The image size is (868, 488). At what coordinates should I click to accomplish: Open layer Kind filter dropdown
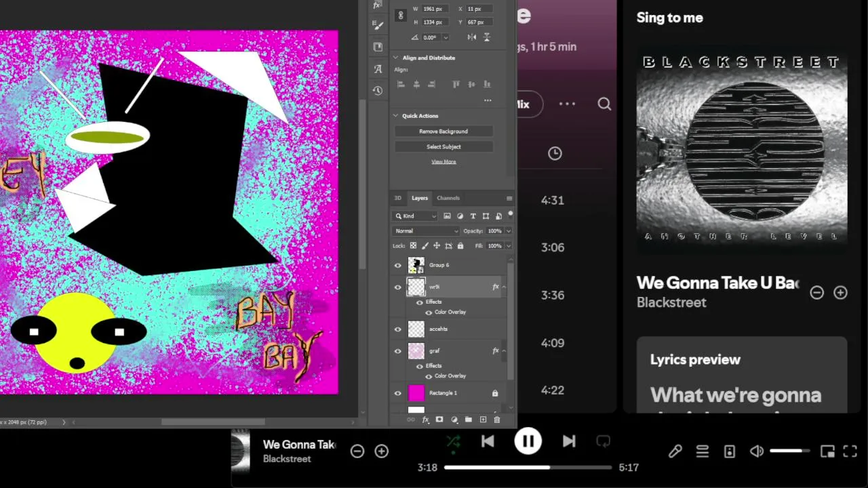[x=416, y=216]
